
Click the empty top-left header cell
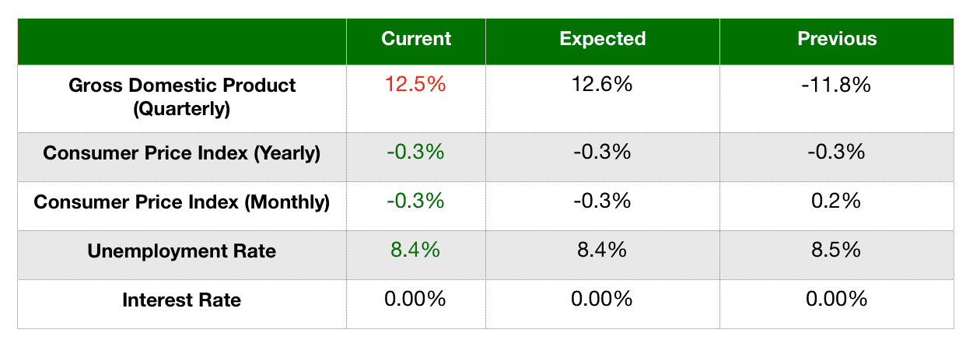(x=182, y=41)
